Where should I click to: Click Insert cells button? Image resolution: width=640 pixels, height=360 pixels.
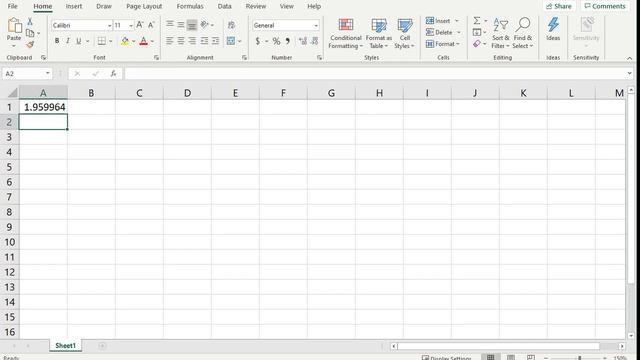438,21
